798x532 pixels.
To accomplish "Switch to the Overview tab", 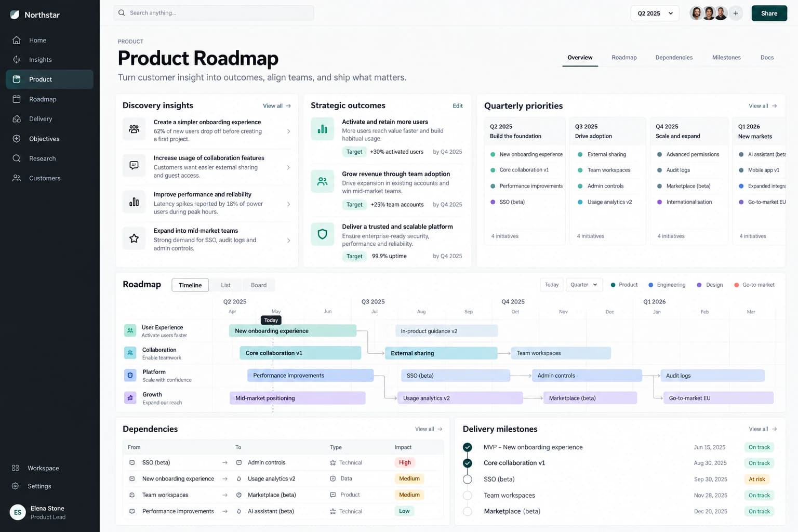I will click(580, 58).
